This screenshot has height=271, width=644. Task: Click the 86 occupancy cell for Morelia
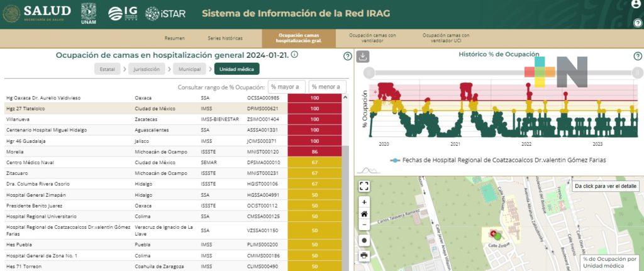click(x=314, y=152)
